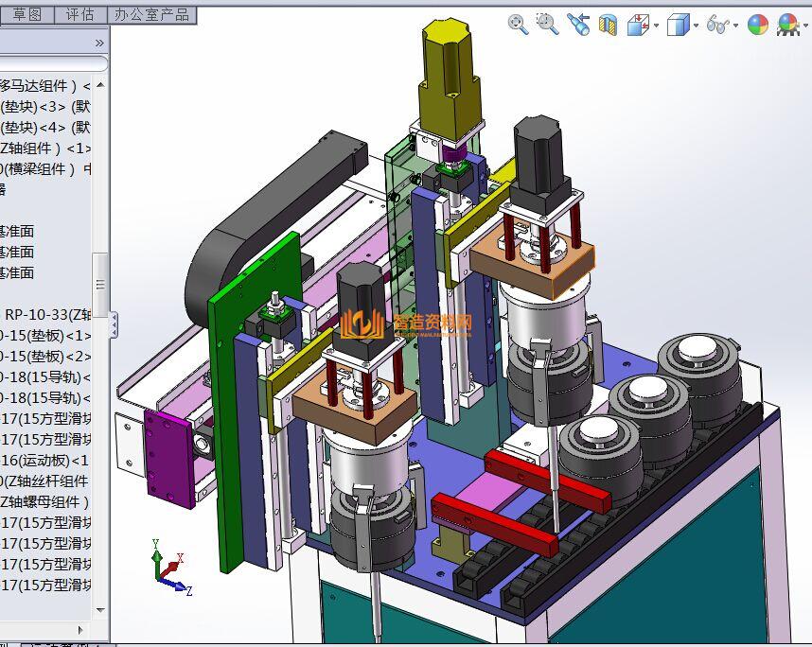
Task: Open the Display Style dropdown arrow
Action: [x=697, y=26]
